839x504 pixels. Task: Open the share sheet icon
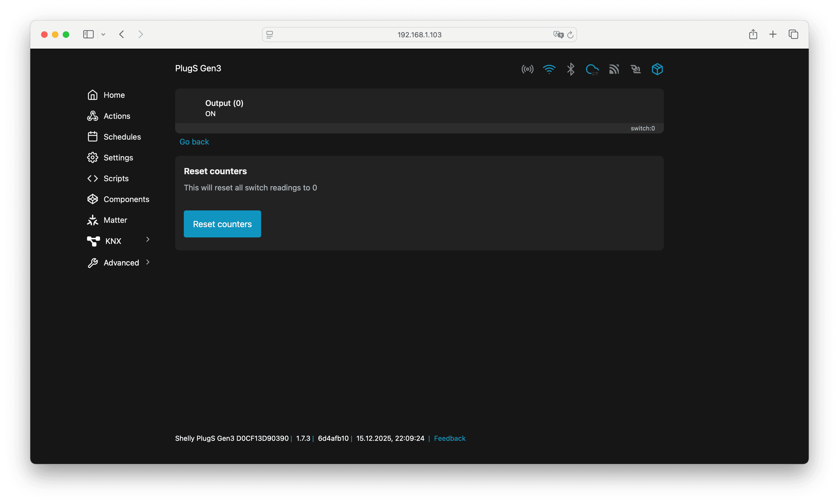tap(753, 34)
